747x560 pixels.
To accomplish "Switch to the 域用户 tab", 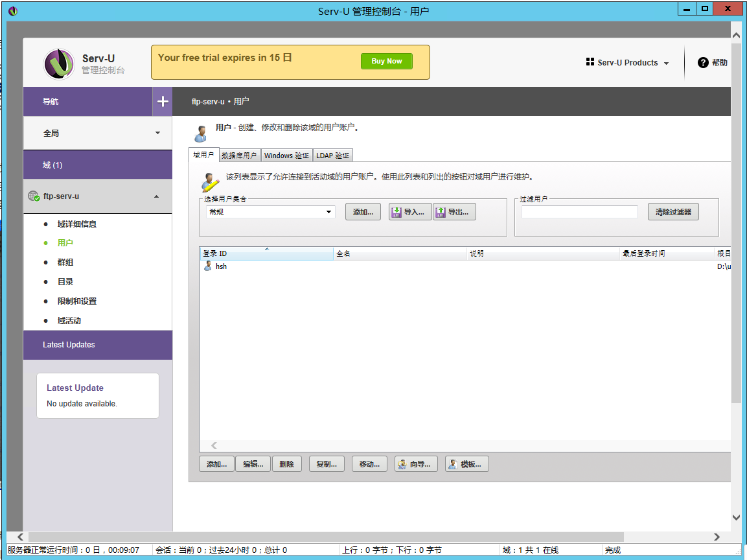I will [204, 155].
